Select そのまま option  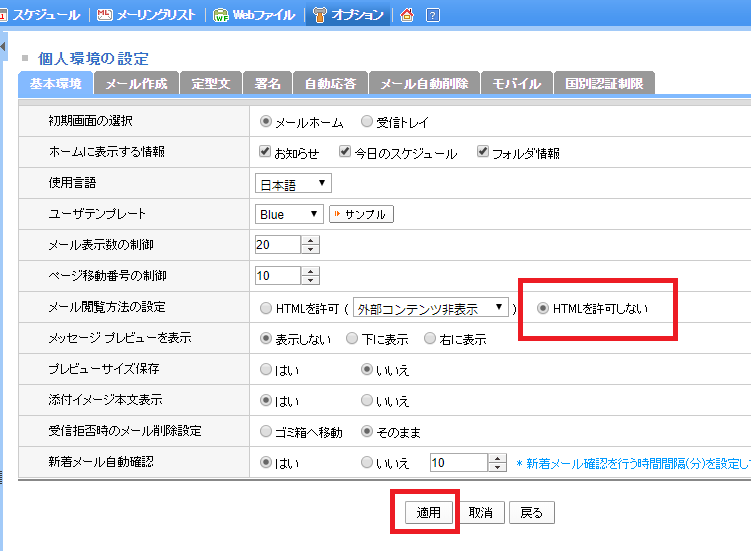coord(367,431)
